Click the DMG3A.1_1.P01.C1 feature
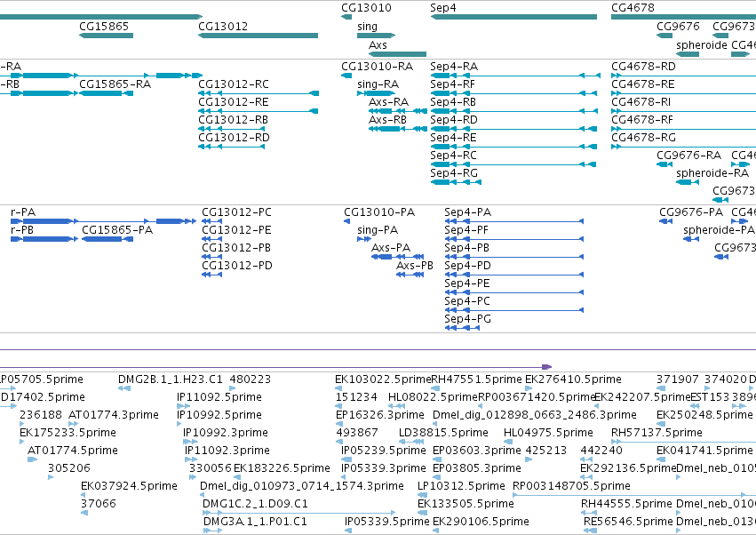The width and height of the screenshot is (756, 535). click(x=212, y=531)
